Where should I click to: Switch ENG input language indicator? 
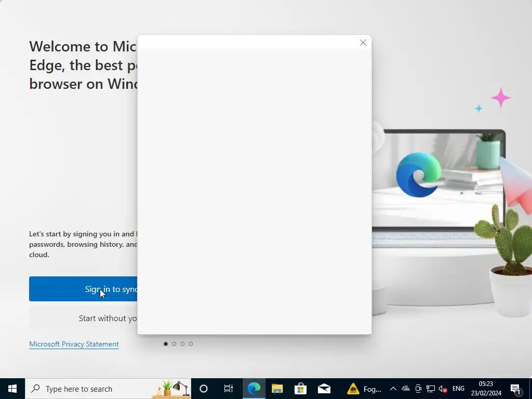click(458, 389)
